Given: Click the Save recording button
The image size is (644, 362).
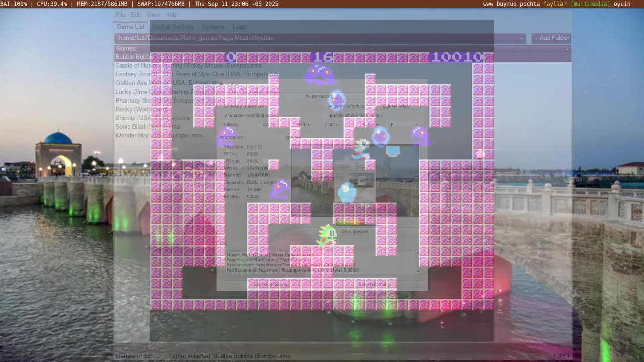Looking at the screenshot, I should (x=373, y=284).
